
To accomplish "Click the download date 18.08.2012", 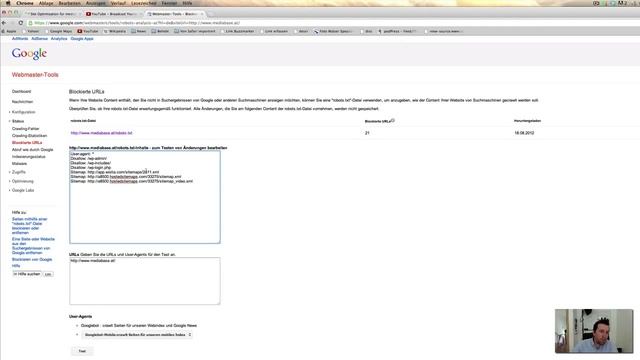I will [x=524, y=133].
